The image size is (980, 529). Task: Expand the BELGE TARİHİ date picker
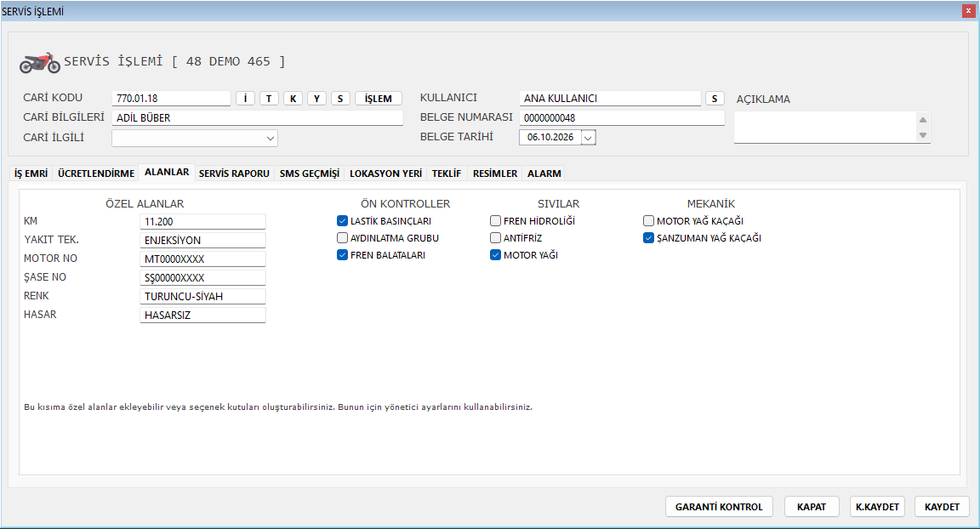pyautogui.click(x=588, y=138)
